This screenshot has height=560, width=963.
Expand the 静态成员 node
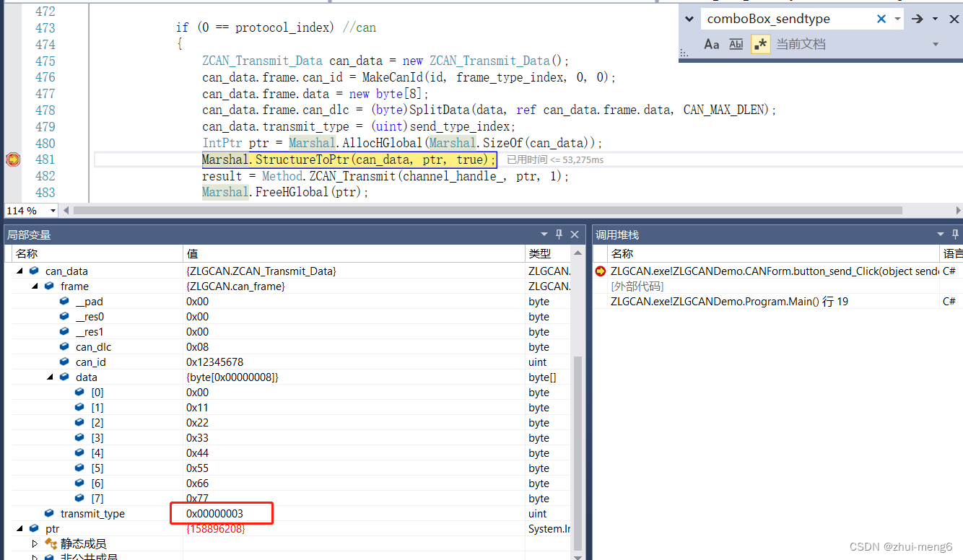35,543
